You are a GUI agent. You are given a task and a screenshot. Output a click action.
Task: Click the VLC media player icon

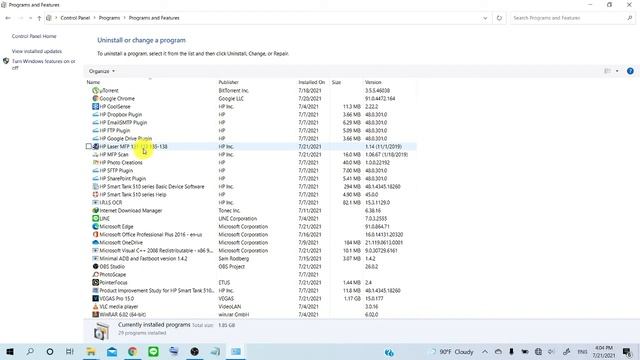point(96,307)
